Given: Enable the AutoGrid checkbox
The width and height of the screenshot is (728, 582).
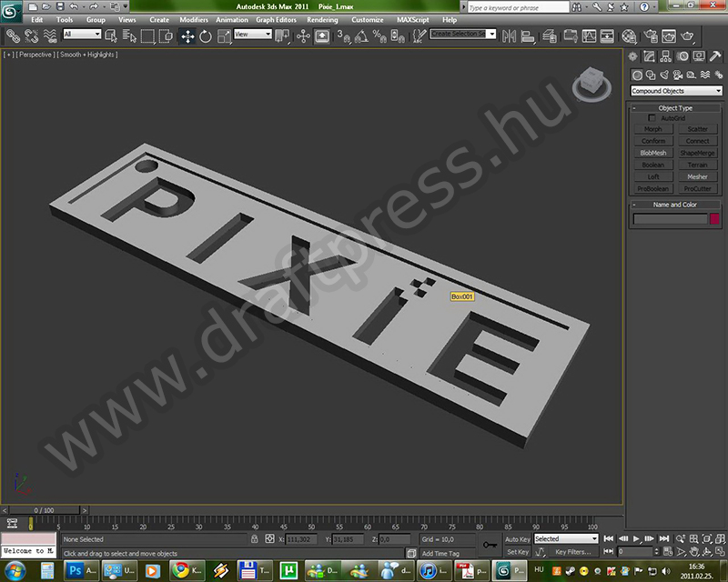Looking at the screenshot, I should [x=652, y=118].
